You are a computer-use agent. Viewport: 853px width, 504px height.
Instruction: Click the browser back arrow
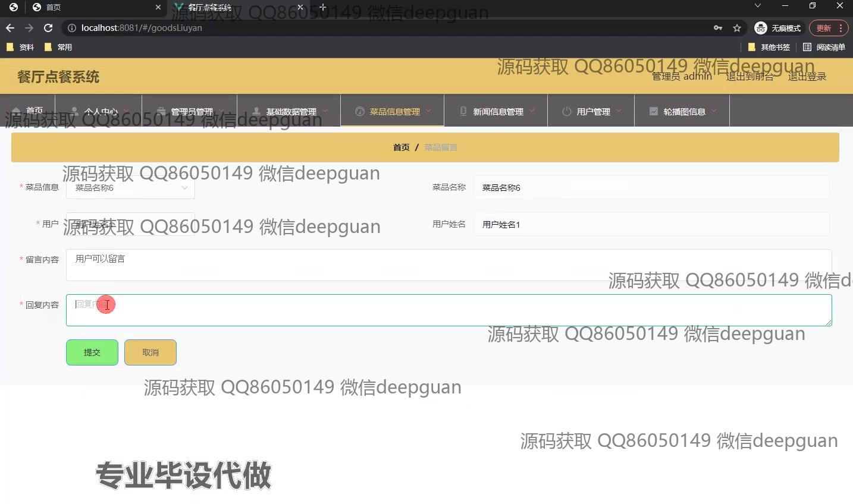(10, 28)
